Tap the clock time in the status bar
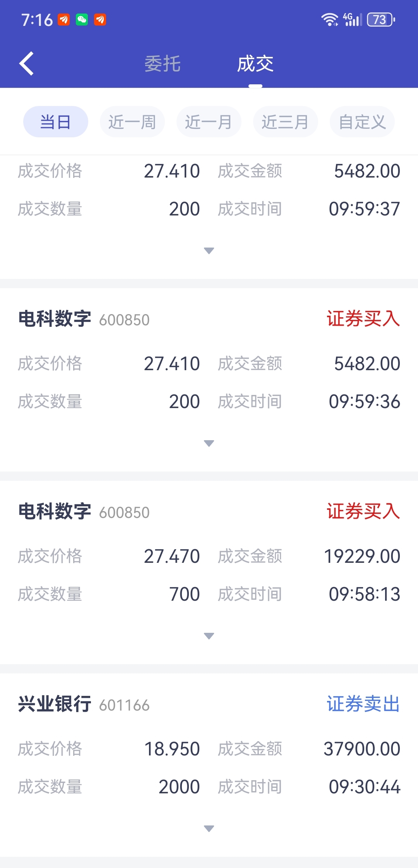 [37, 20]
